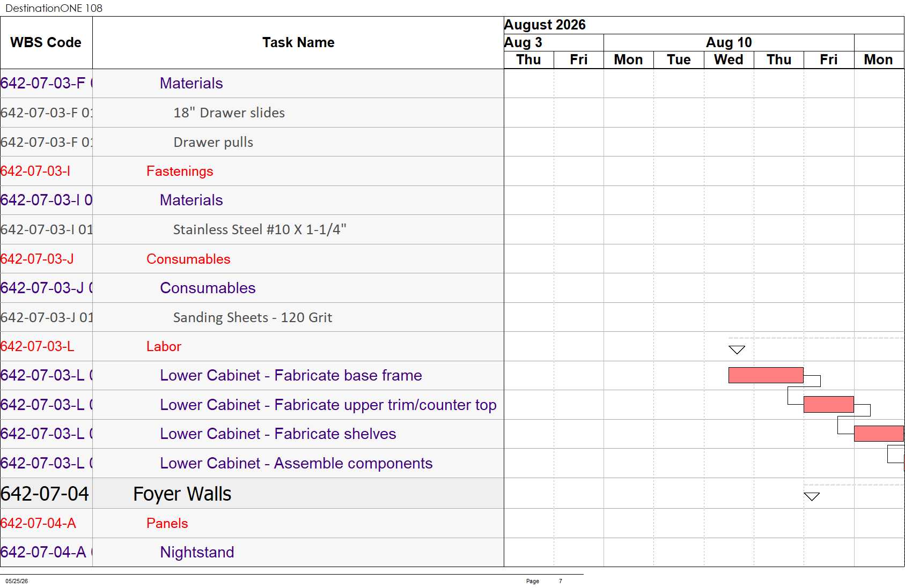Click WBS code 642-07-04
The width and height of the screenshot is (905, 588).
(45, 494)
